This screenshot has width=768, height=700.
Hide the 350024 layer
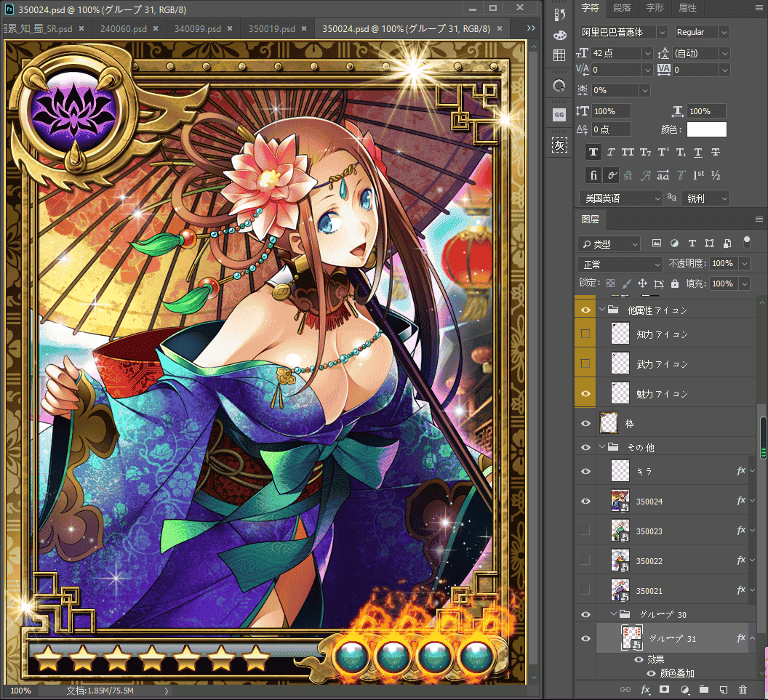pos(585,502)
